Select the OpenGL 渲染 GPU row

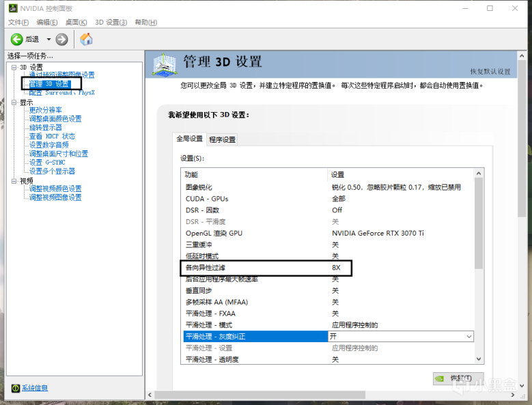[327, 234]
